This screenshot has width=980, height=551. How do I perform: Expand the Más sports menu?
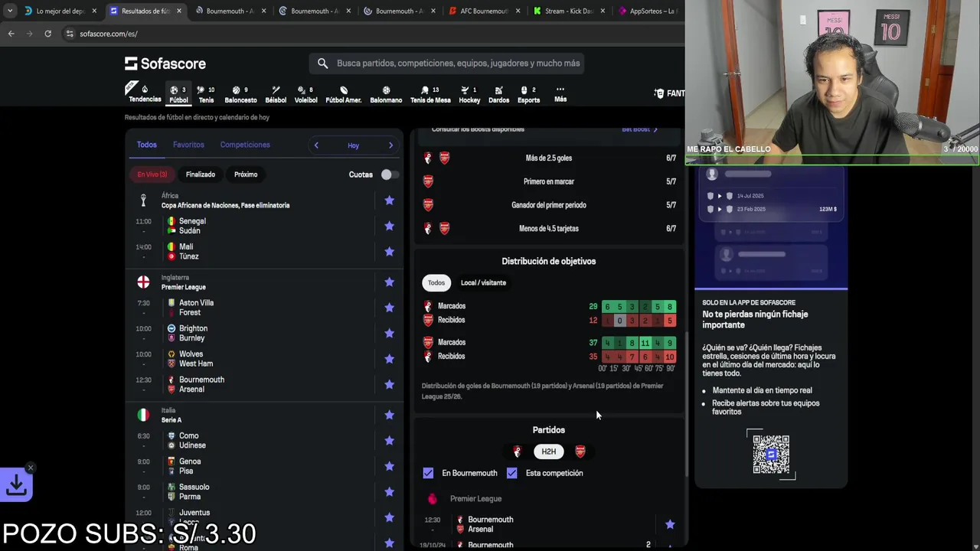pyautogui.click(x=560, y=94)
